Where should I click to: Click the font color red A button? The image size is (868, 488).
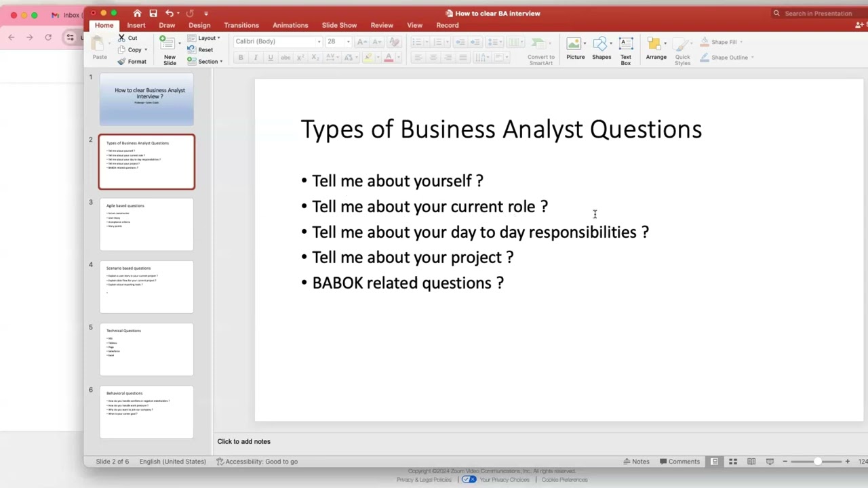click(389, 58)
